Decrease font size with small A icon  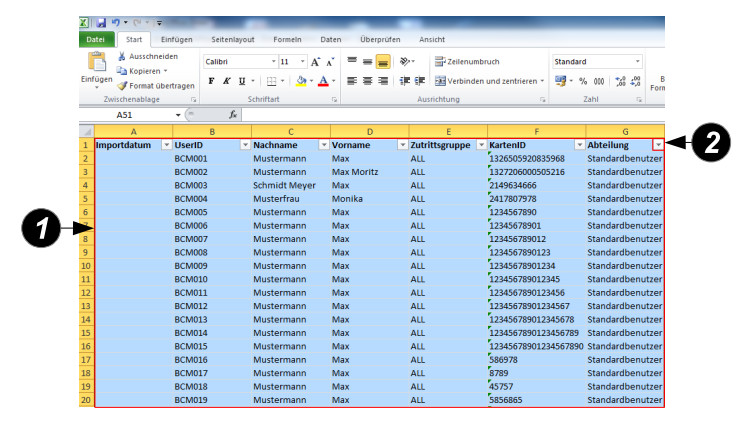pos(330,62)
